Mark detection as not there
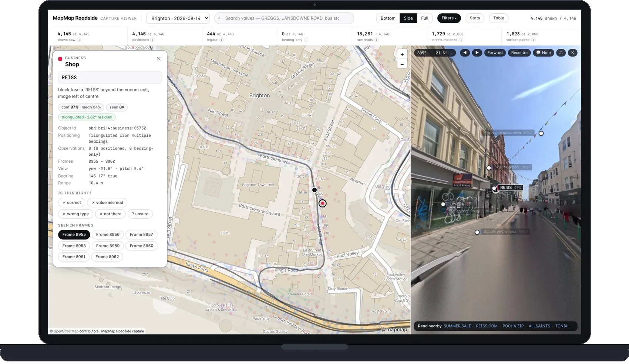This screenshot has height=364, width=629. pos(110,214)
